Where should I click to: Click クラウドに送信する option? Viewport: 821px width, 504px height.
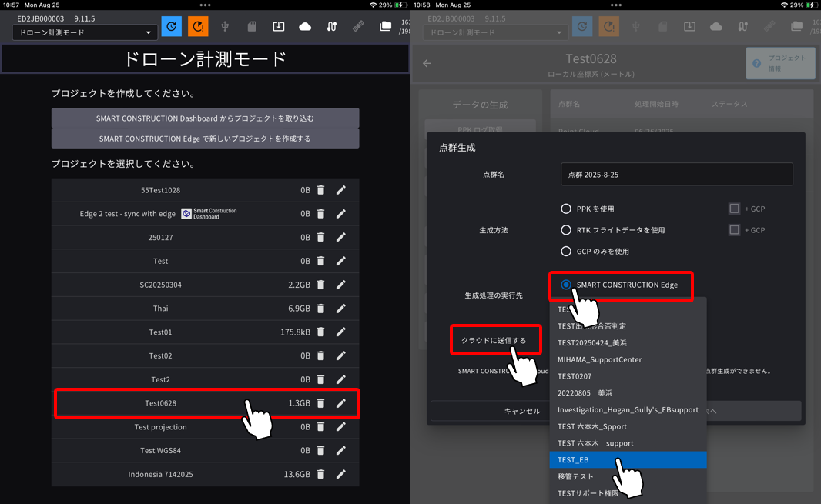[x=494, y=341]
